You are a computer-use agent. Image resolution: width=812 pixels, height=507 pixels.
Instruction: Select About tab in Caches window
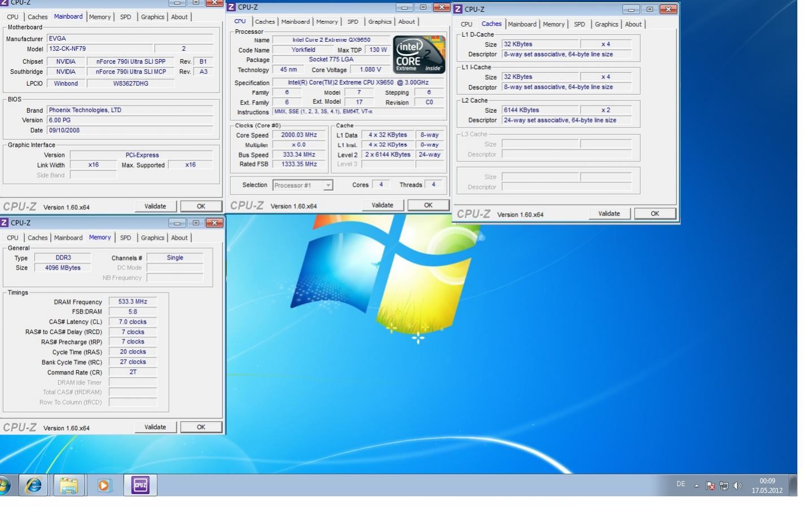(633, 24)
